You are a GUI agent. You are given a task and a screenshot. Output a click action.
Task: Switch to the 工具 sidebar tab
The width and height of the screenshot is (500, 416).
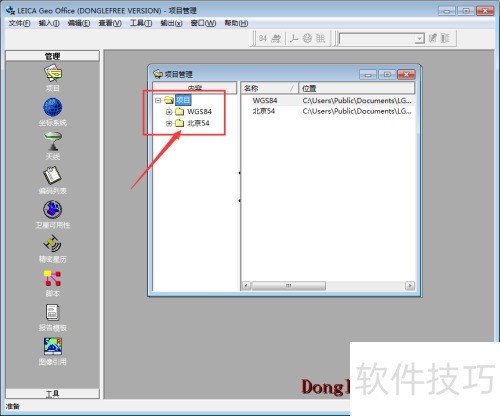click(x=52, y=394)
